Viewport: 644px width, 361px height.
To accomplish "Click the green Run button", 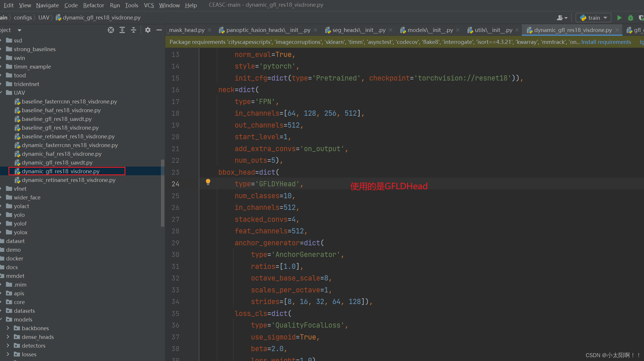I will pos(619,18).
